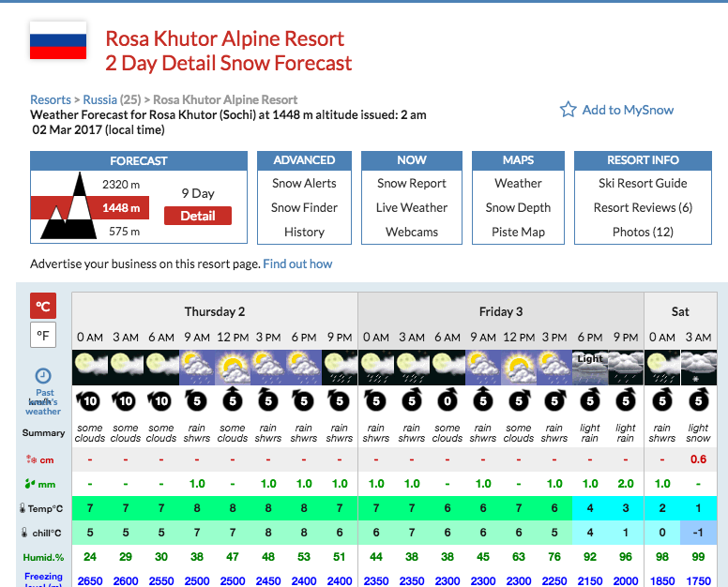Open the Piste Map
This screenshot has width=728, height=587.
click(x=518, y=232)
